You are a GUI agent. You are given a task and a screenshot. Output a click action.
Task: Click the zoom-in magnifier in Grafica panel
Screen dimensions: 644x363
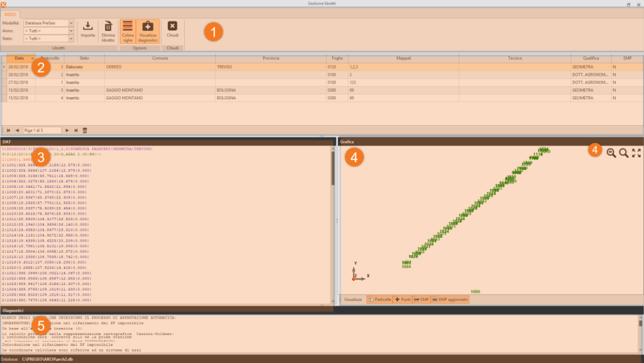tap(611, 152)
